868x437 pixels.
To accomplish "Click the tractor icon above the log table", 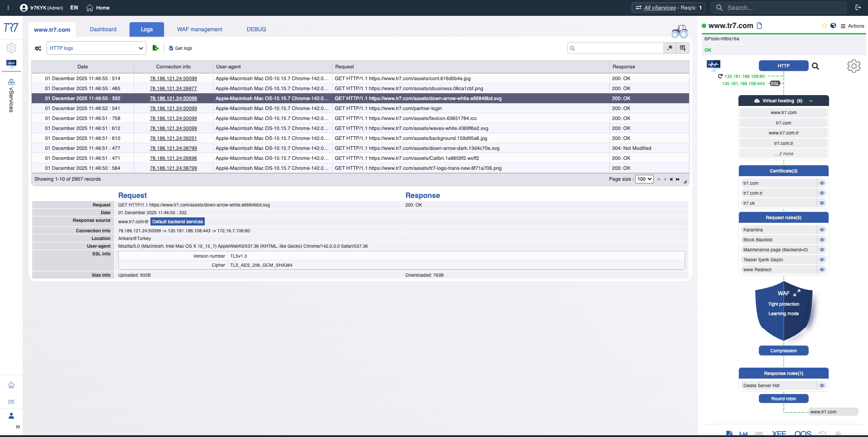I will [680, 32].
